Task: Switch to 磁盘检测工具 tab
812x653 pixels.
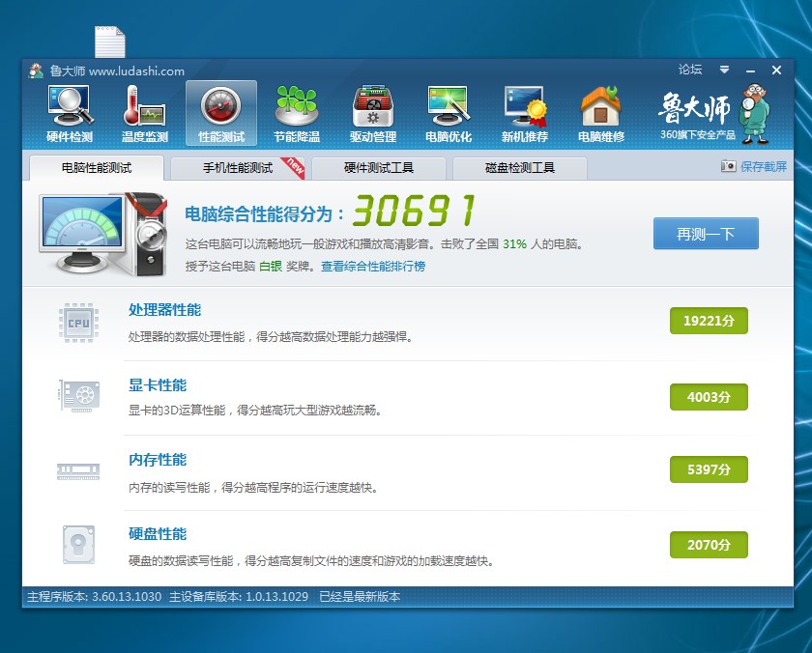Action: (x=520, y=168)
